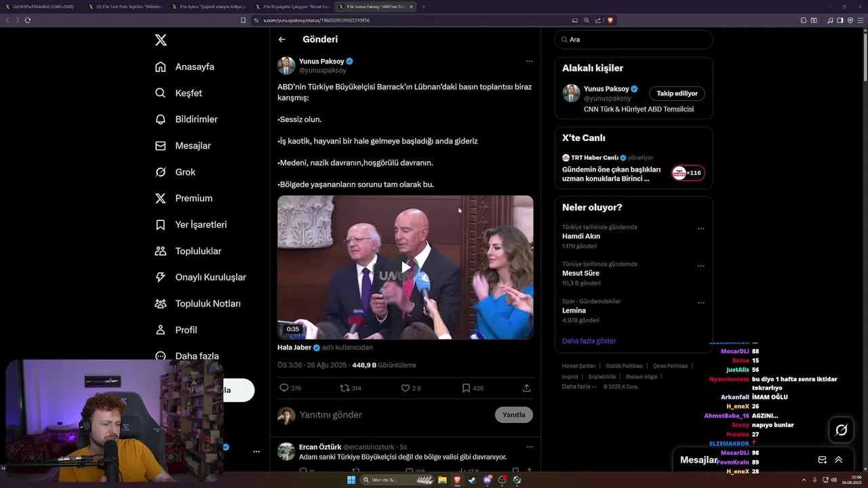868x488 pixels.
Task: Click the repost icon with 314
Action: [x=344, y=388]
